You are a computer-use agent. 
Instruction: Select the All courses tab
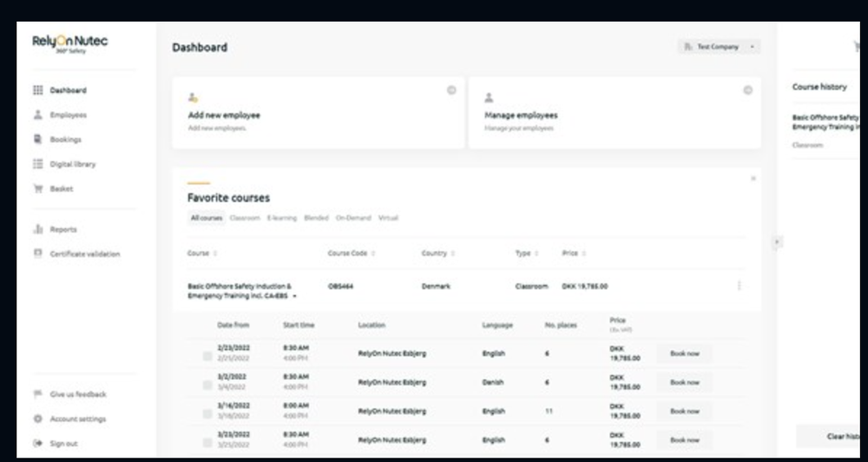pos(207,218)
